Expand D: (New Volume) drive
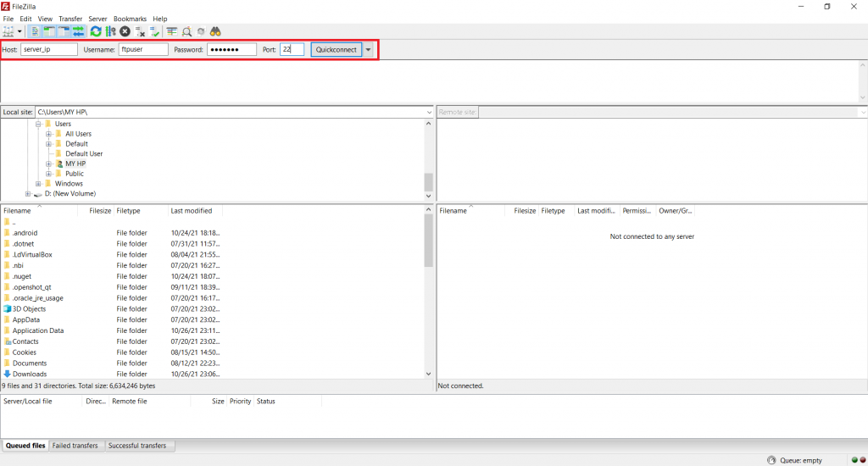The width and height of the screenshot is (868, 466). 28,194
